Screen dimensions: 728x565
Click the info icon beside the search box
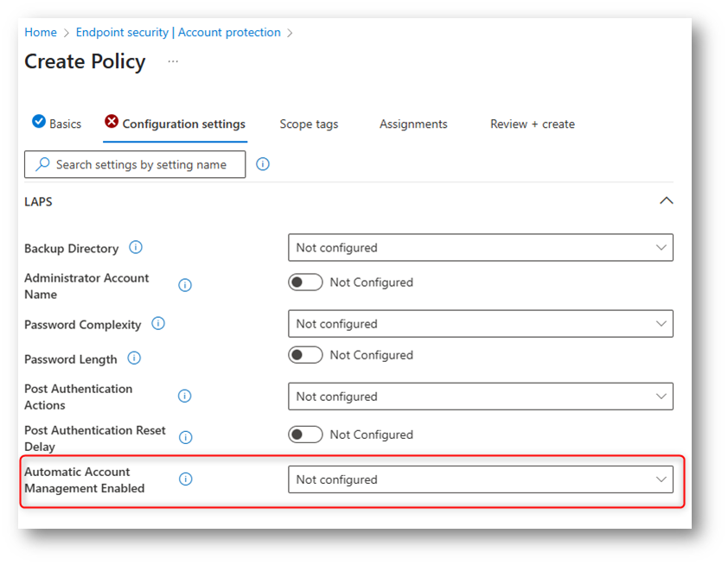262,164
